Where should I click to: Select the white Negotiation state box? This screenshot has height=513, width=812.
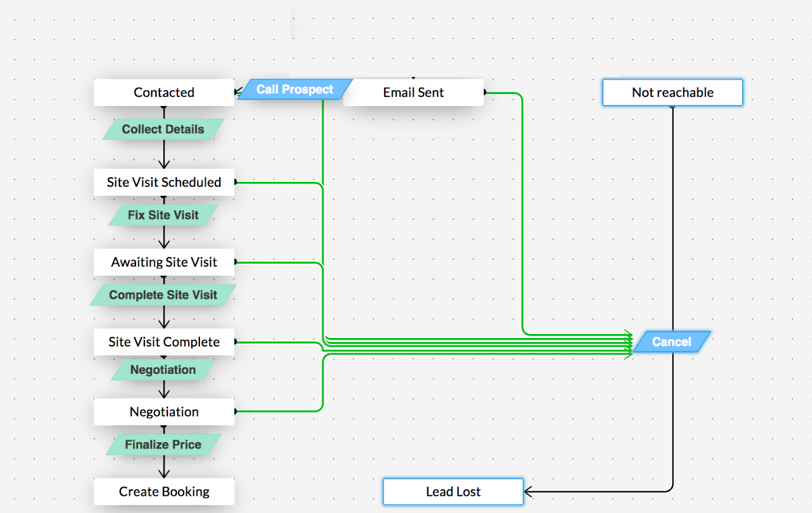pyautogui.click(x=164, y=412)
